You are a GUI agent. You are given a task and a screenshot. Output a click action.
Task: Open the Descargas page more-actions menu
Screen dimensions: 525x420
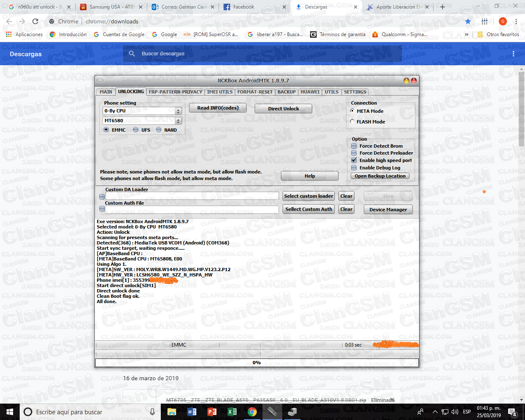pyautogui.click(x=513, y=54)
